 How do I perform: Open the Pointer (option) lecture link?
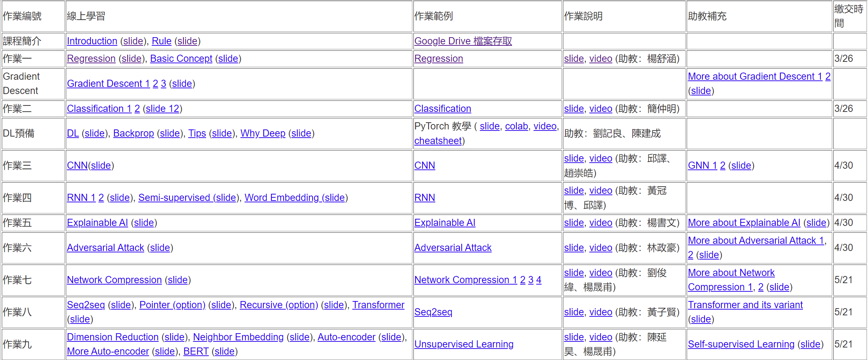click(172, 305)
